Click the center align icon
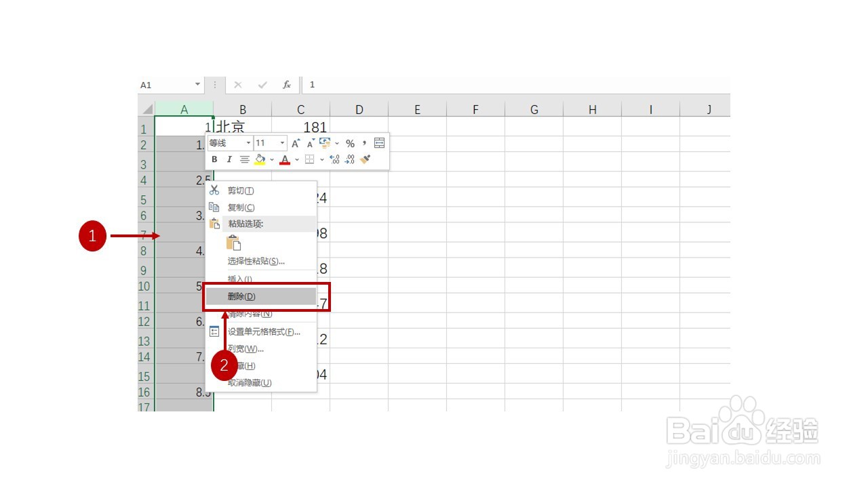The image size is (868, 488). 244,159
